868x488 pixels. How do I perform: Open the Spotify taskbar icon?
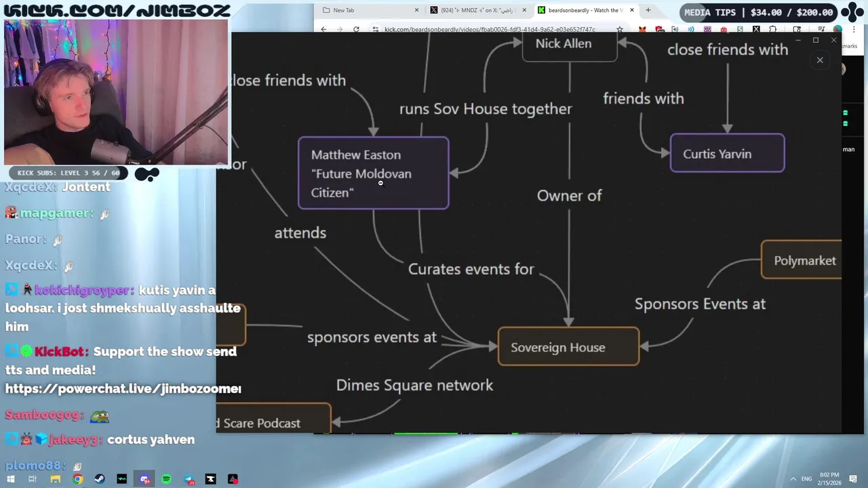point(166,479)
